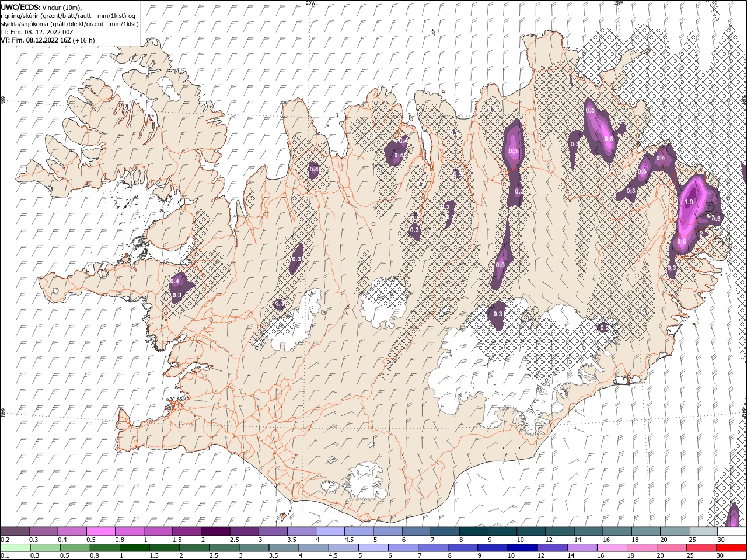This screenshot has width=747, height=560.
Task: Select top-row dark purple swatch between 2 and 2.5
Action: click(215, 531)
